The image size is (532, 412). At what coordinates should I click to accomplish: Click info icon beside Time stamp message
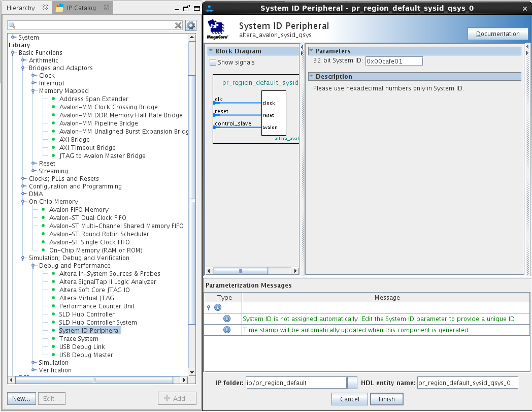click(227, 330)
